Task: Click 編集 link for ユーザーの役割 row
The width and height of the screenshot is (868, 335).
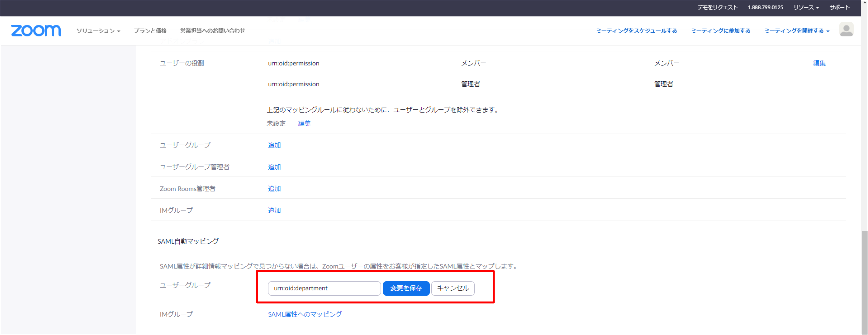Action: 819,63
